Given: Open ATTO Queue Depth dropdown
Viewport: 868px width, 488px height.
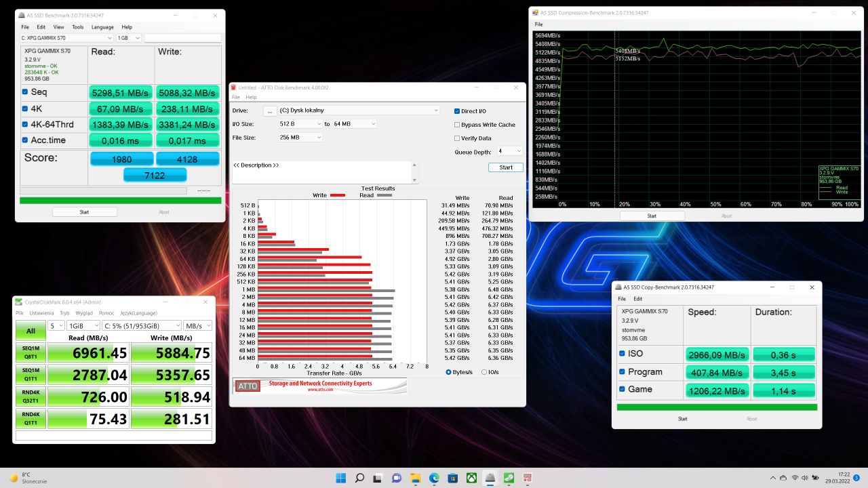Looking at the screenshot, I should 509,151.
